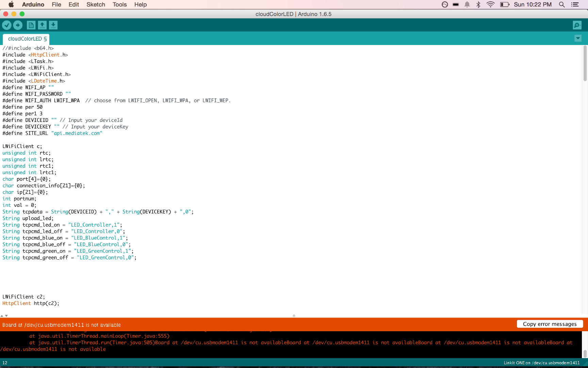The image size is (588, 368).
Task: Click the 'String upload_led;' line
Action: click(28, 218)
